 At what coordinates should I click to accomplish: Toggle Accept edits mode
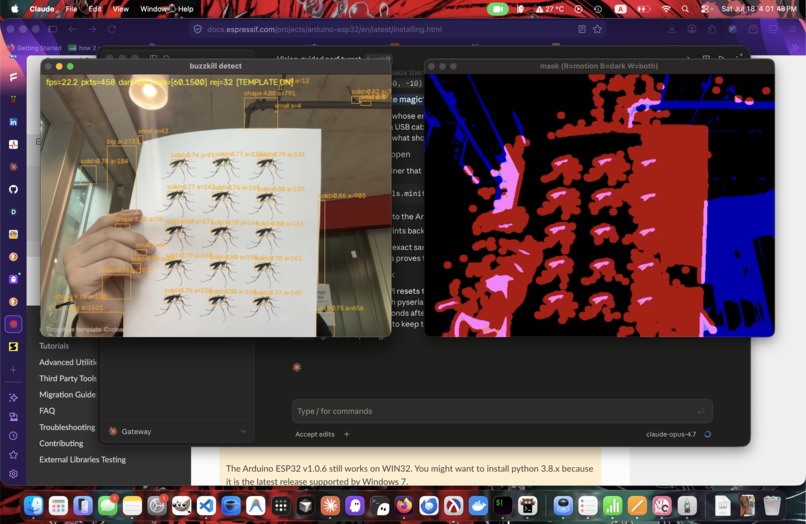coord(315,434)
